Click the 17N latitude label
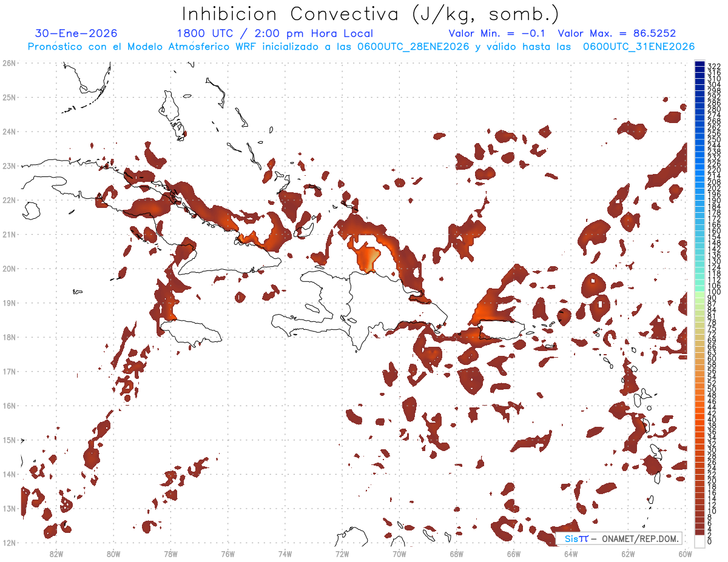 (9, 371)
